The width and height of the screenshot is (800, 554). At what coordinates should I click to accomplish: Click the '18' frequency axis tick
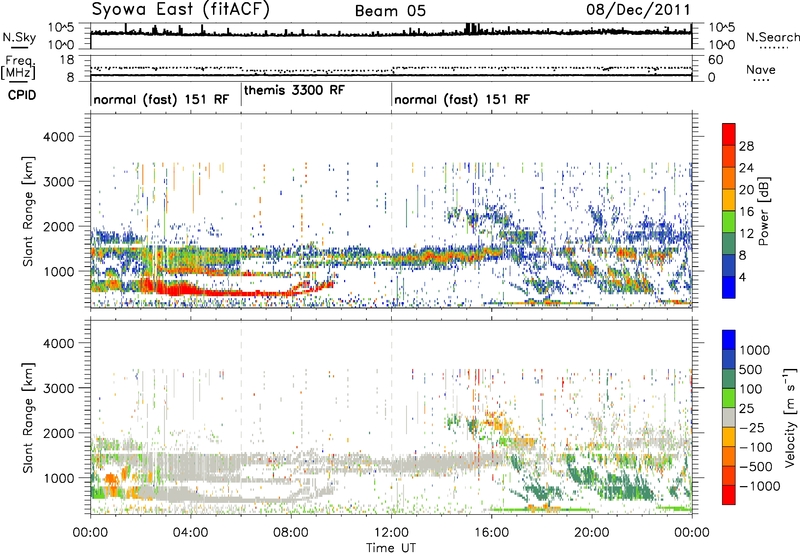point(67,60)
